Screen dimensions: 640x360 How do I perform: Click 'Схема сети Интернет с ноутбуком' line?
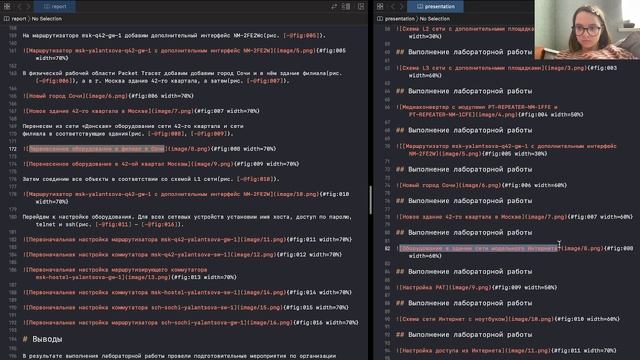tap(508, 319)
